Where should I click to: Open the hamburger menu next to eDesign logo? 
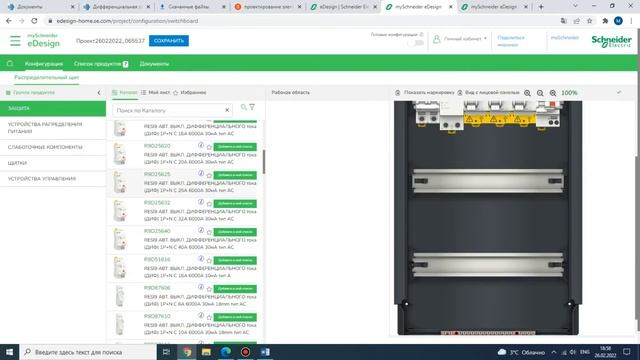(x=15, y=41)
